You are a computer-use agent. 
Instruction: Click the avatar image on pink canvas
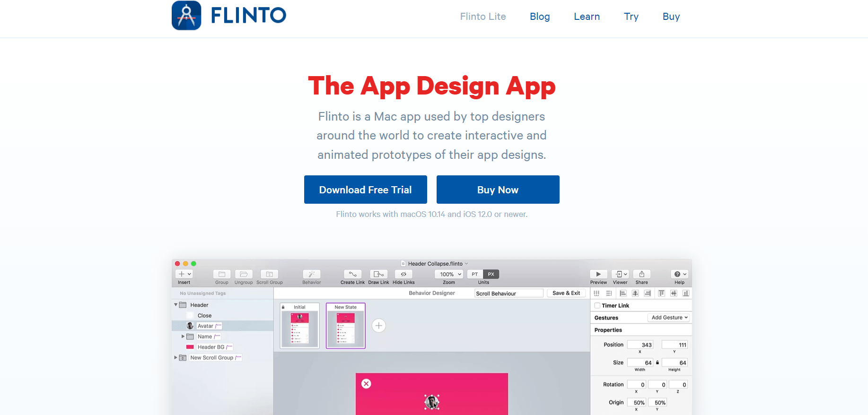(x=432, y=402)
